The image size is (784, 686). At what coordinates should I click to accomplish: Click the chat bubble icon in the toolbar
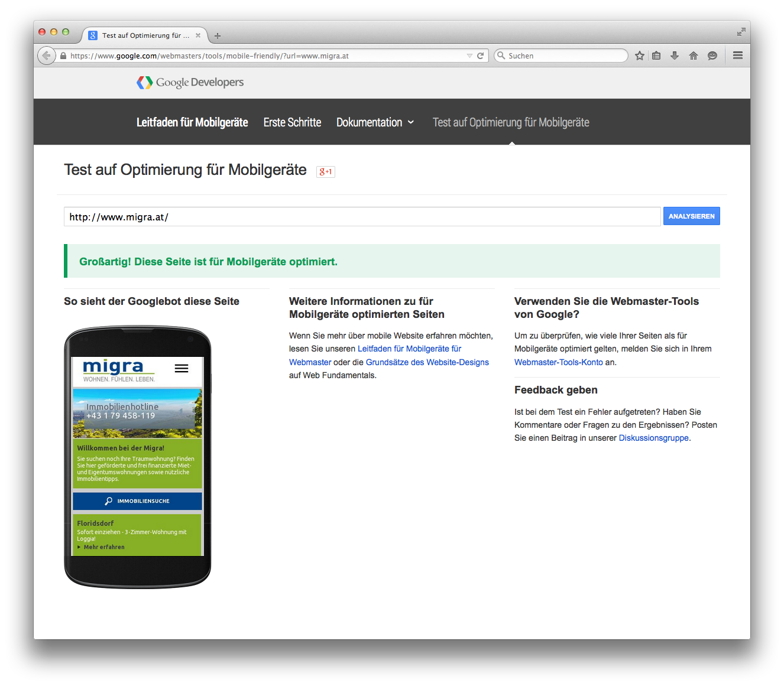pyautogui.click(x=712, y=55)
